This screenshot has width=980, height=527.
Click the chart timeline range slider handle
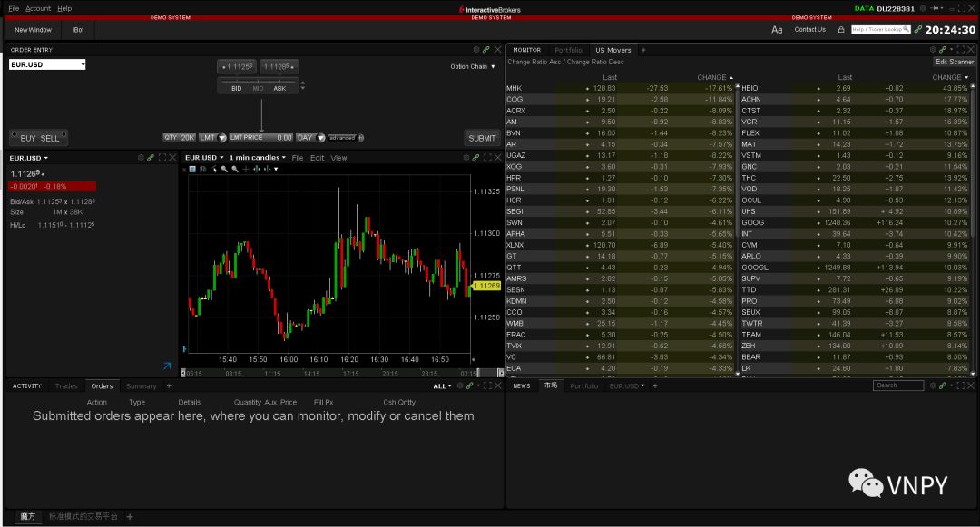coord(479,373)
